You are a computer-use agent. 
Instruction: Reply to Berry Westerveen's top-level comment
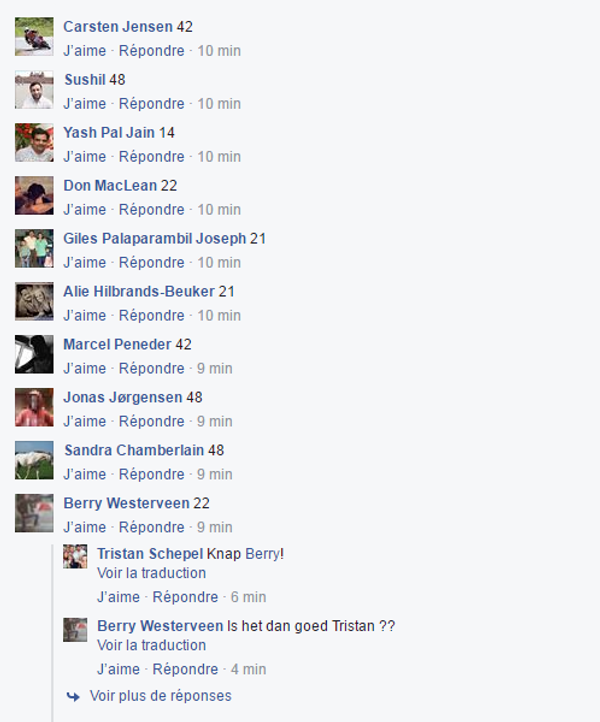click(x=151, y=527)
